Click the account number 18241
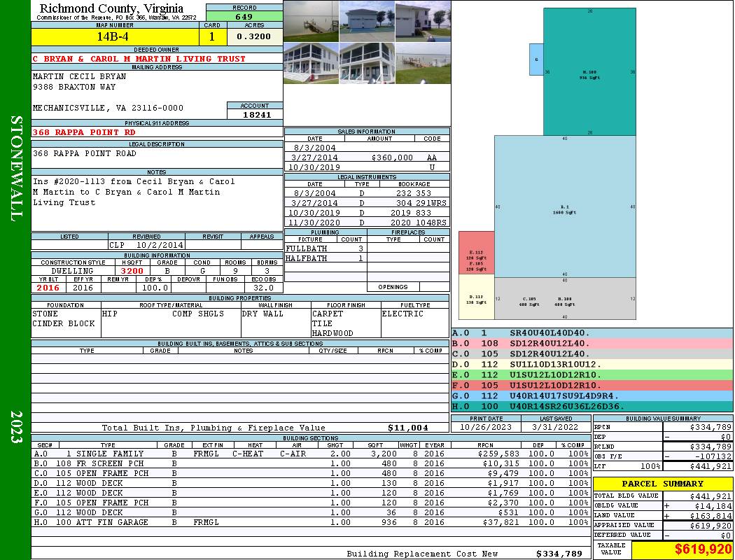Screen dimensions: 735x560 (257, 114)
